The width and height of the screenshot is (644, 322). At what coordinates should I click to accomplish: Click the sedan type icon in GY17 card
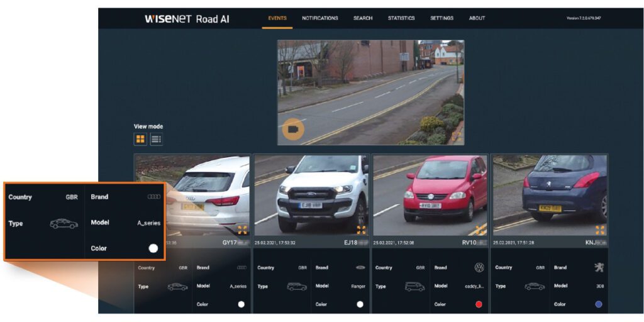[x=177, y=287]
